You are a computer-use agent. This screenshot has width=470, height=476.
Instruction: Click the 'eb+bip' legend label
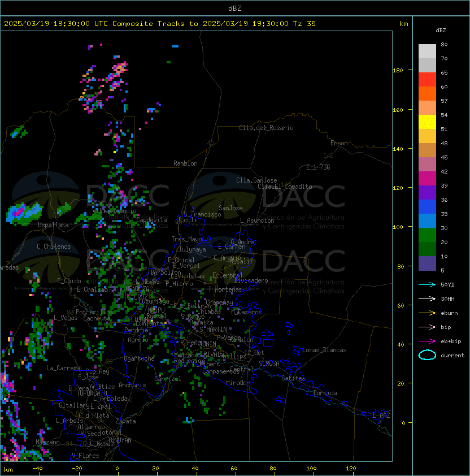[451, 341]
